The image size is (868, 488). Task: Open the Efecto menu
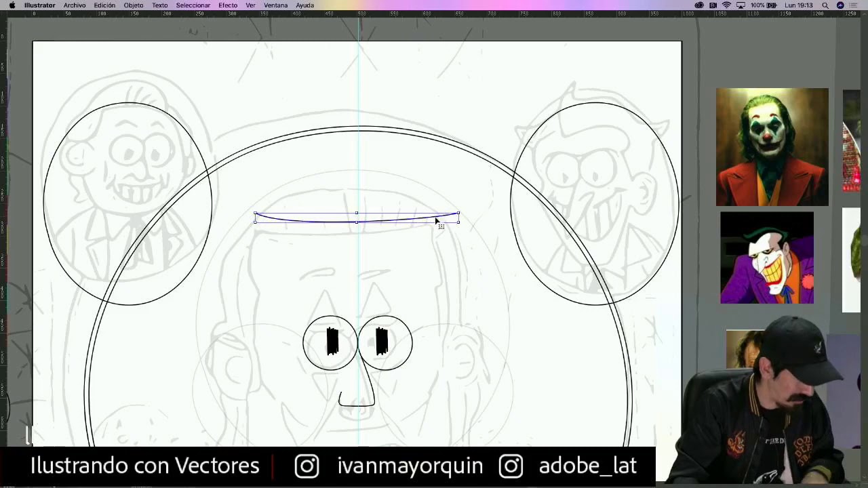click(228, 5)
